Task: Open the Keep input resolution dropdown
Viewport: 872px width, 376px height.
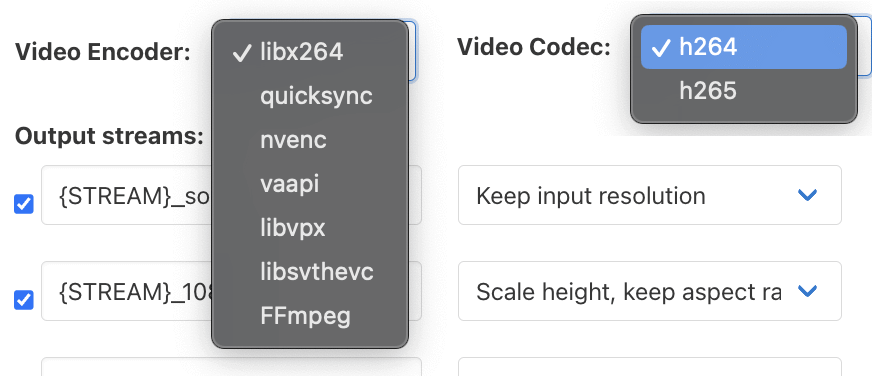Action: point(650,195)
